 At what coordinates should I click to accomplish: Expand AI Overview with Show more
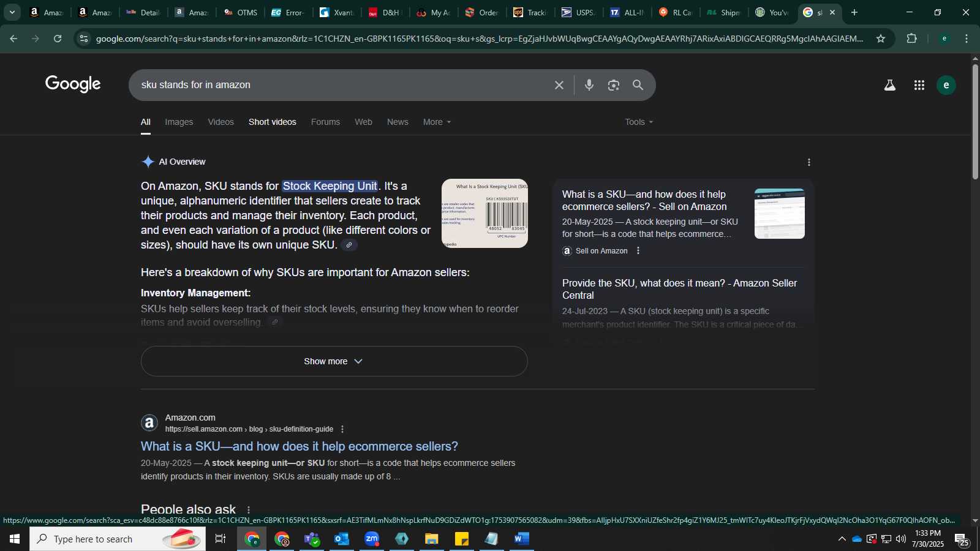point(334,361)
